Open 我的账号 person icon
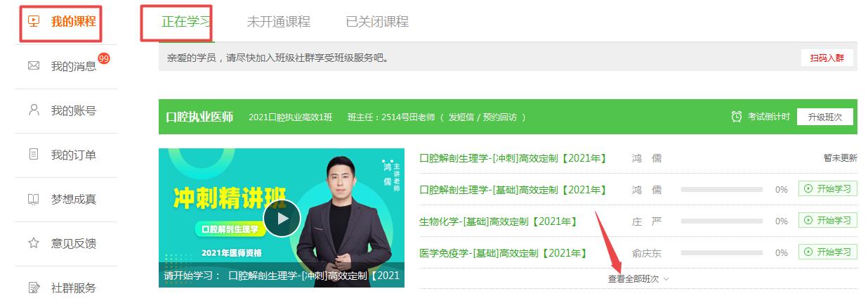 coord(33,110)
